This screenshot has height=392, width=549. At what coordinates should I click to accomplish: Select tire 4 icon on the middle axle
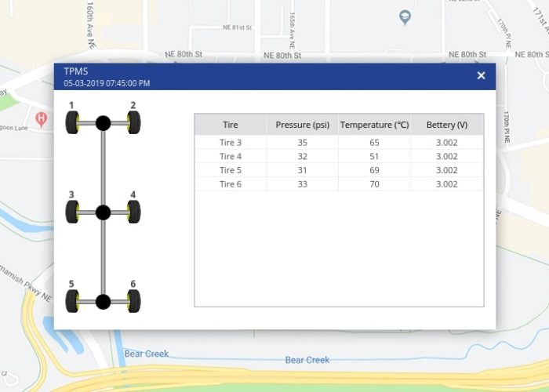(133, 212)
